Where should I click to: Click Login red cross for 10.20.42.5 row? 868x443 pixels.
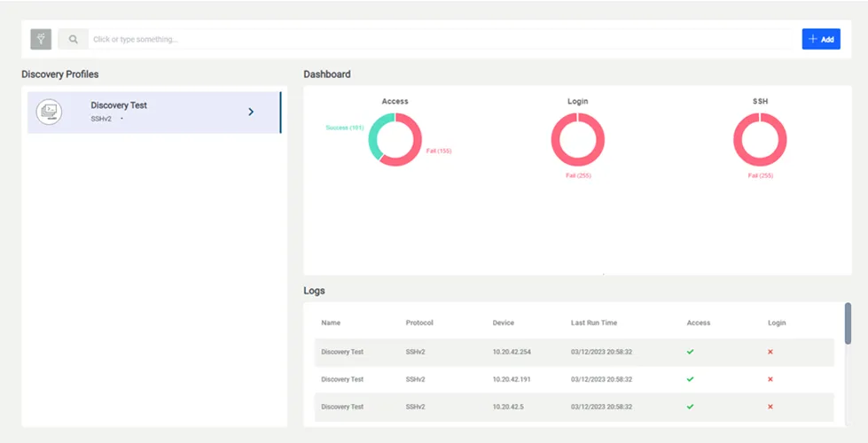tap(770, 407)
